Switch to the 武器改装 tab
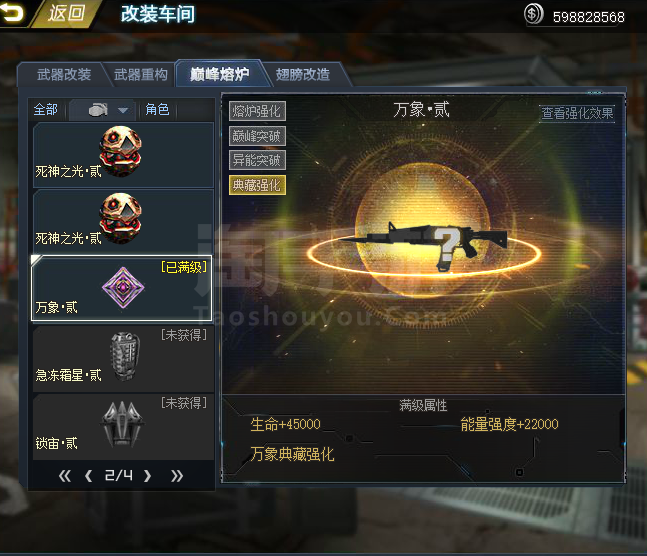 64,75
